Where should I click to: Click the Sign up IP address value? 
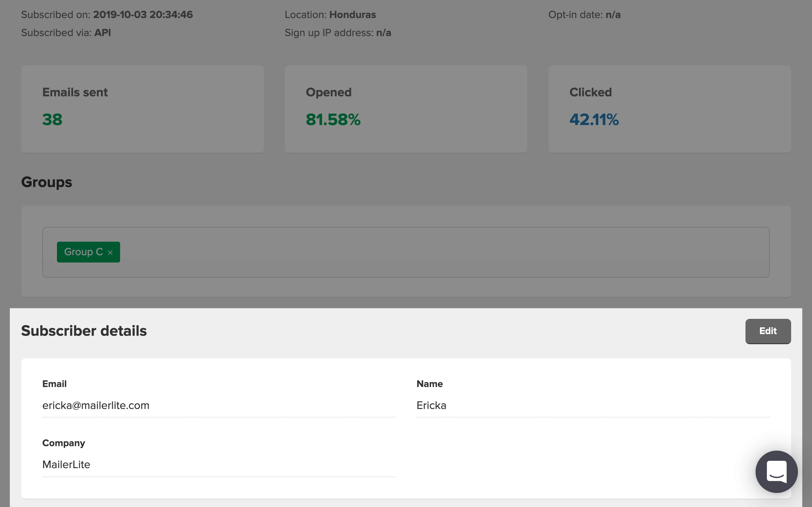click(383, 33)
